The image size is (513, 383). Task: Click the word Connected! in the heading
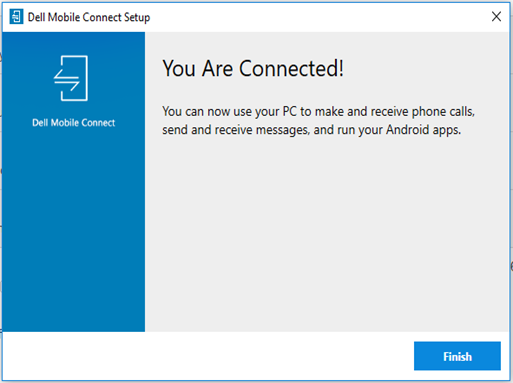coord(291,68)
